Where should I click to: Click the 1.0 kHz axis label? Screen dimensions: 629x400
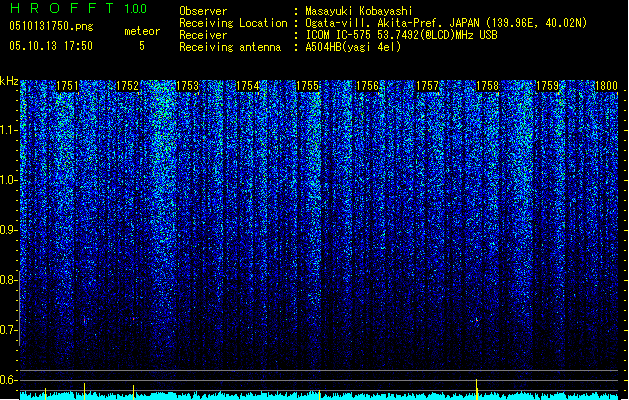point(9,180)
